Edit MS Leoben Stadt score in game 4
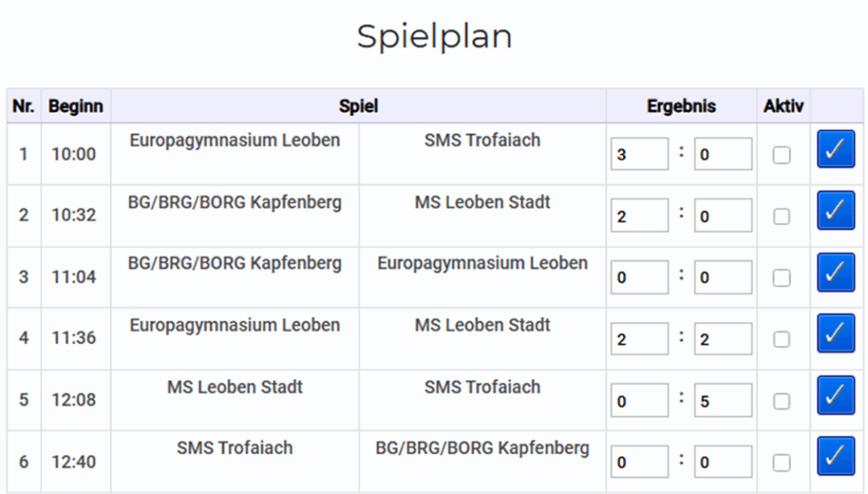 point(722,340)
